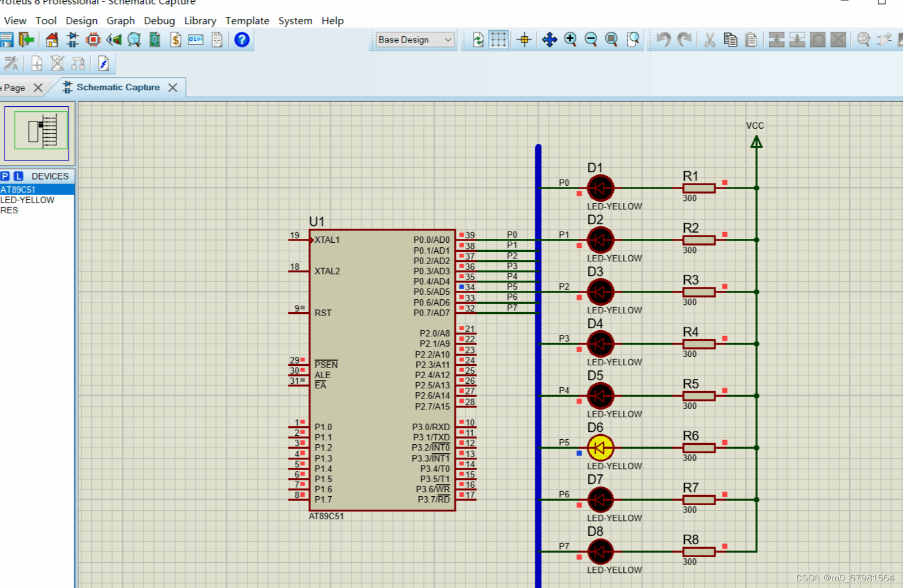
Task: Click the Copy to Clipboard icon
Action: coord(731,40)
